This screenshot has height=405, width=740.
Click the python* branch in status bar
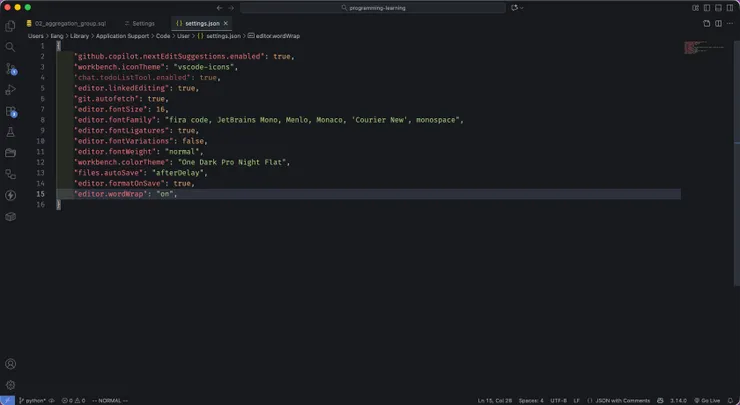[32, 400]
